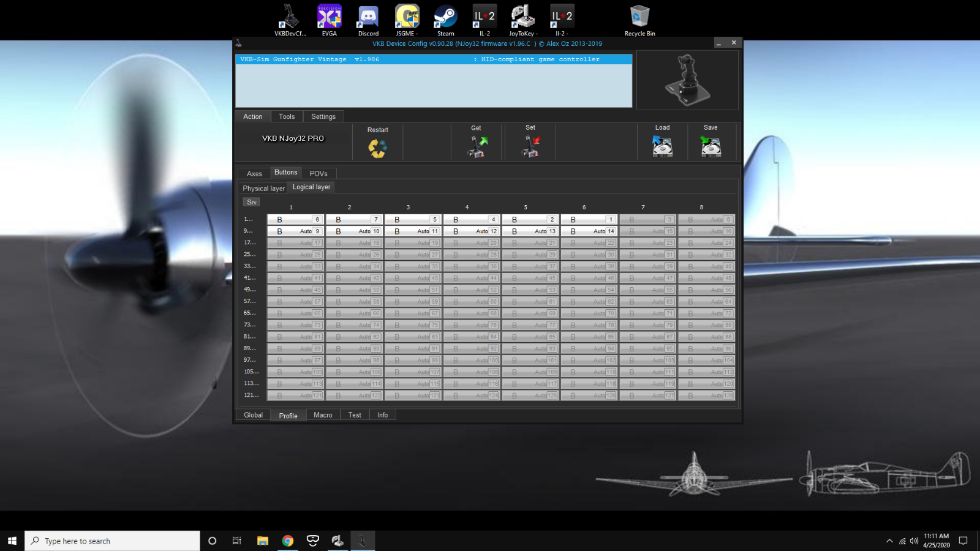Click the Save profile disk icon

coord(710,147)
